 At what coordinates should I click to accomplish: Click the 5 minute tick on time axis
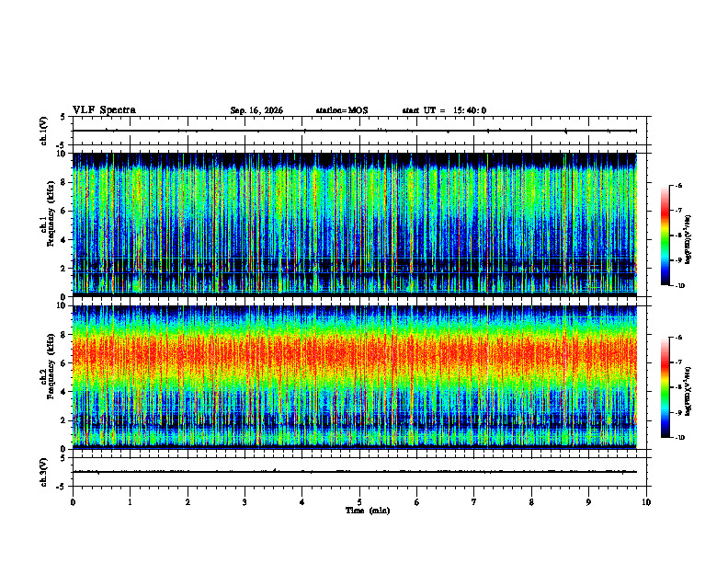(x=359, y=502)
